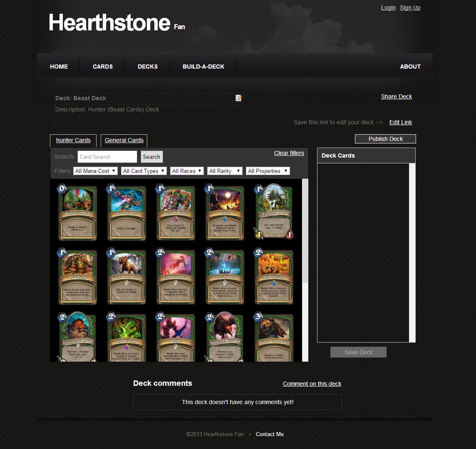Click the Search button

tap(151, 157)
